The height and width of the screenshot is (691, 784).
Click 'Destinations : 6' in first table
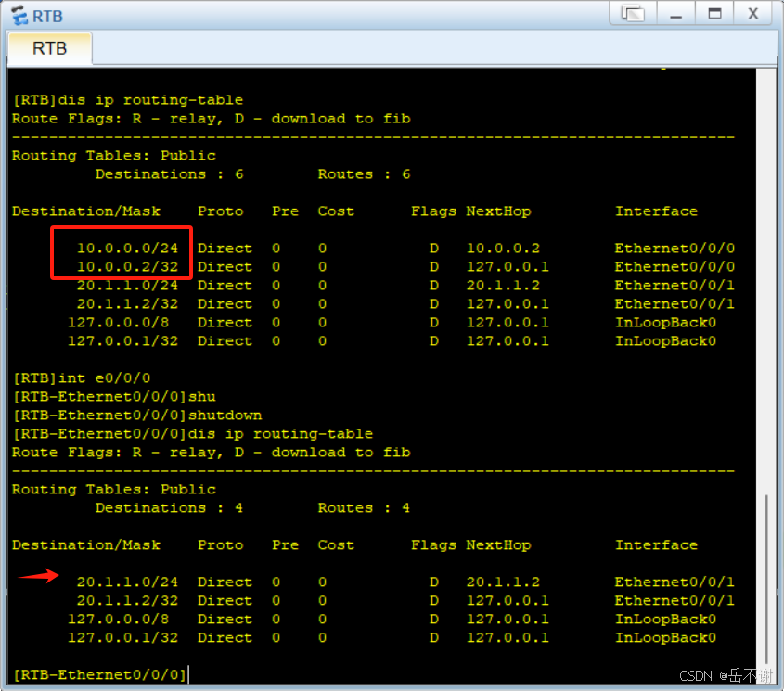[170, 174]
